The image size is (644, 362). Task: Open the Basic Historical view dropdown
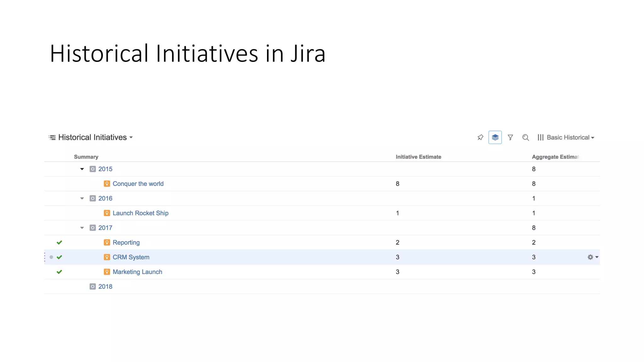(x=570, y=137)
